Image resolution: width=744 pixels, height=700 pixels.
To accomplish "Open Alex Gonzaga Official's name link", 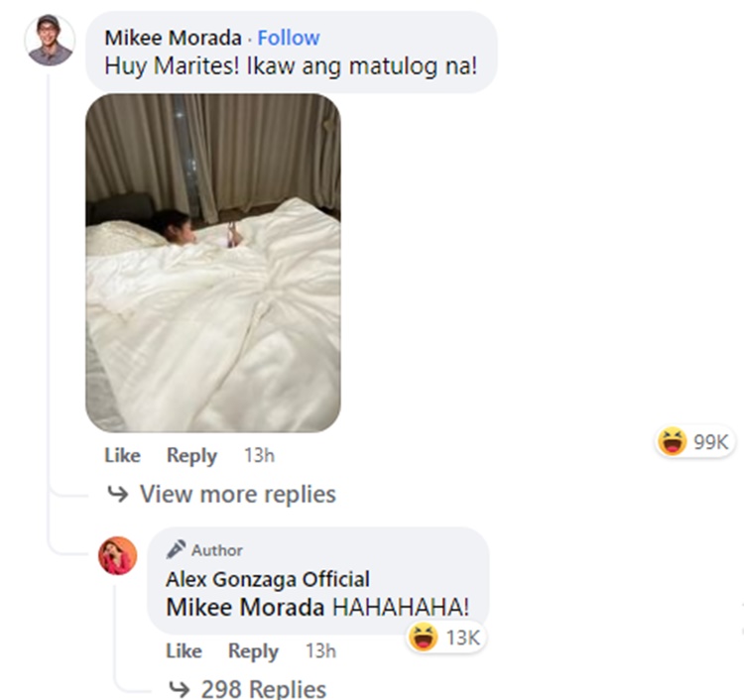I will click(x=268, y=579).
